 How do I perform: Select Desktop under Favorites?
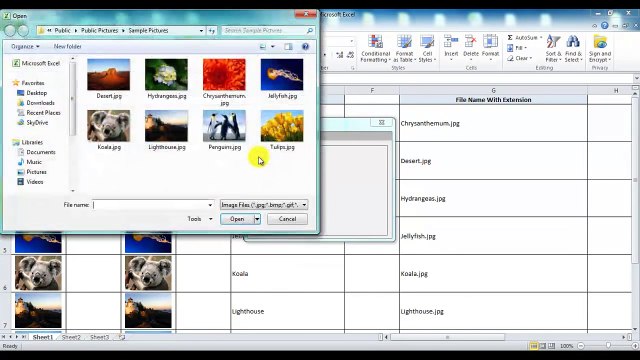coord(32,93)
